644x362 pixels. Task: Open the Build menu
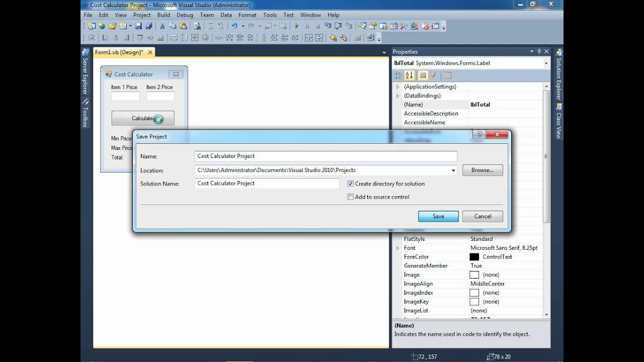coord(164,15)
